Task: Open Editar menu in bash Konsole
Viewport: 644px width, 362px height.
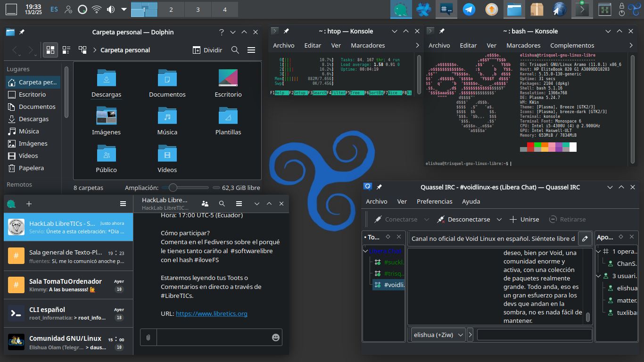Action: 468,45
